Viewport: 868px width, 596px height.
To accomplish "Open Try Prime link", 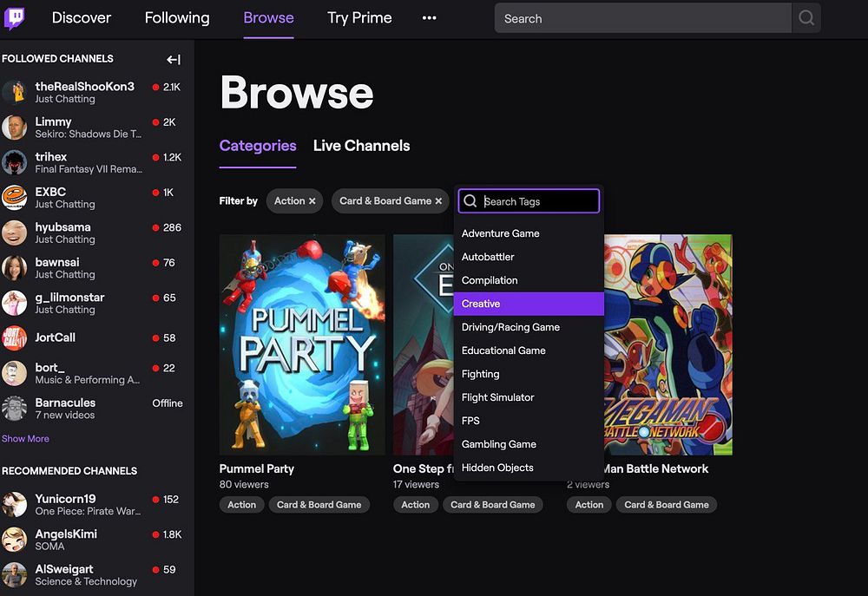I will point(359,17).
